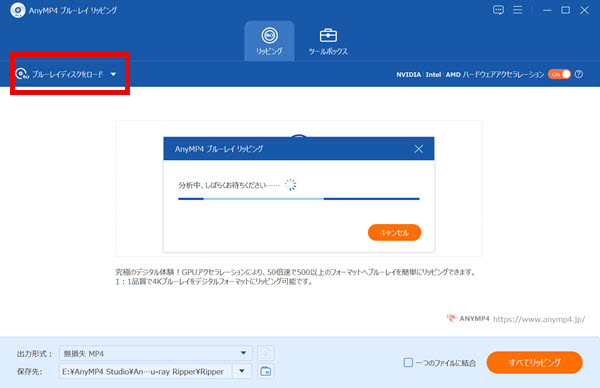Open the output format dropdown
Screen dimensions: 600x388
tap(156, 353)
